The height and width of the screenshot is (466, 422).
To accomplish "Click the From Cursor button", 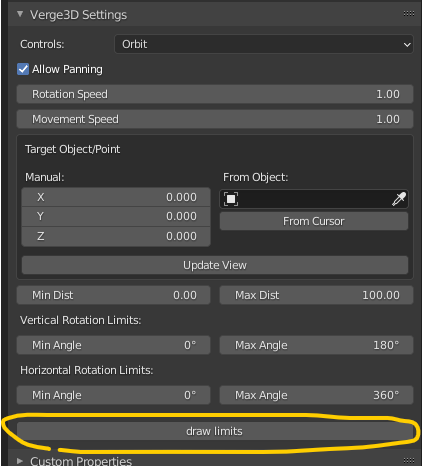I will click(x=314, y=221).
